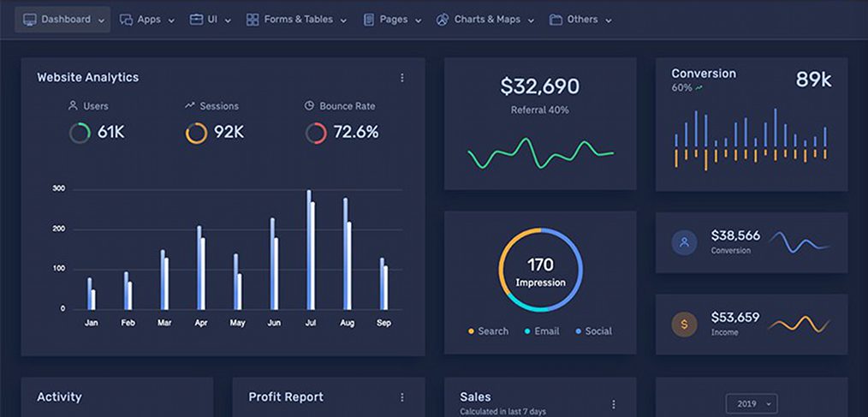The image size is (868, 417).
Task: Open the Profit Report kebab menu
Action: pyautogui.click(x=402, y=397)
